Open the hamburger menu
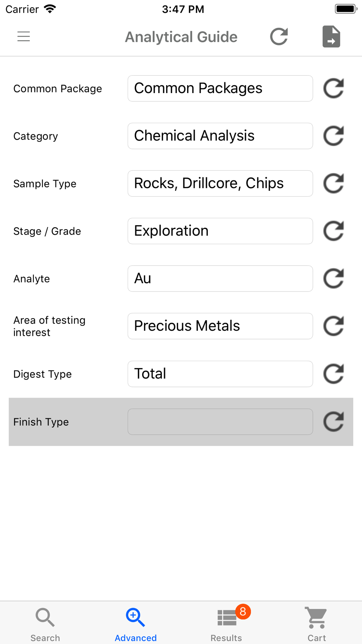This screenshot has height=644, width=362. [24, 37]
